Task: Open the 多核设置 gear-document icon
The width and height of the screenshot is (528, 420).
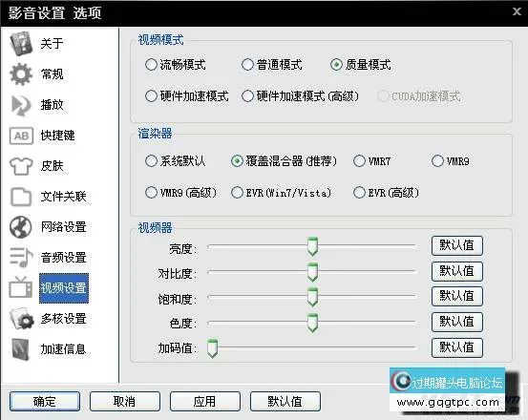Action: (22, 319)
